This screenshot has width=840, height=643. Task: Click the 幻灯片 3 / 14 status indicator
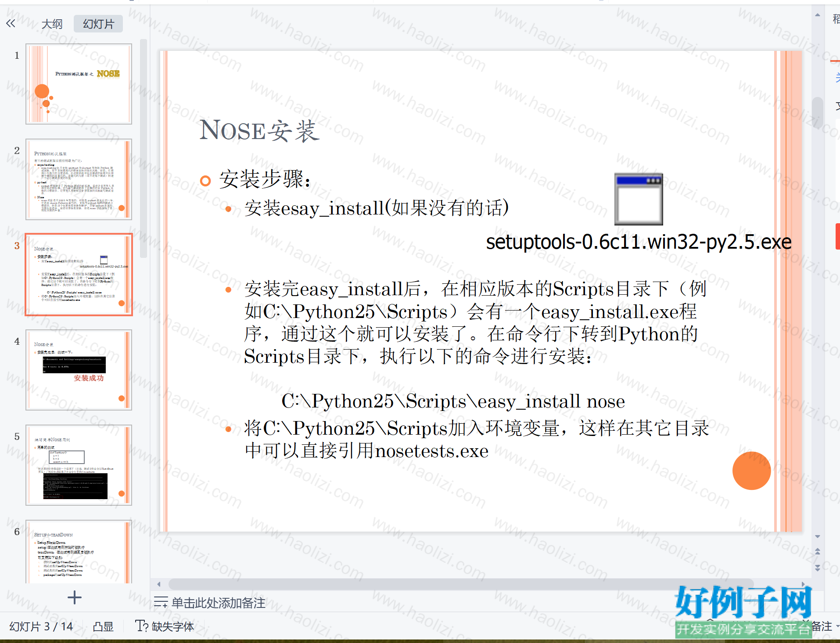click(41, 626)
